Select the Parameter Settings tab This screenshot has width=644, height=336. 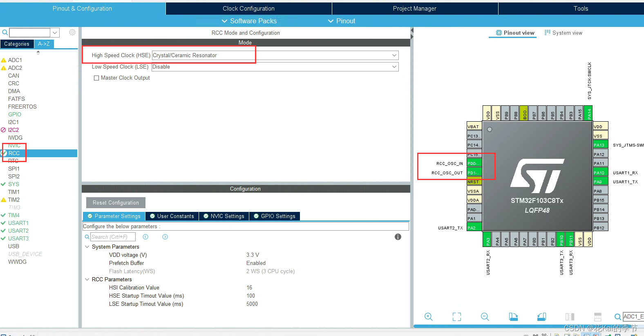(114, 216)
